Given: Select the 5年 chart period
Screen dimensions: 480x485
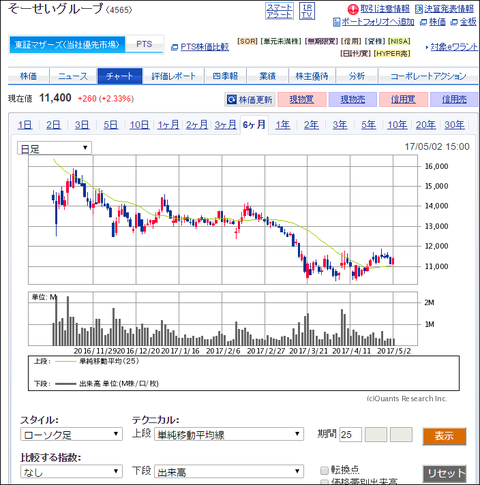Looking at the screenshot, I should point(369,125).
